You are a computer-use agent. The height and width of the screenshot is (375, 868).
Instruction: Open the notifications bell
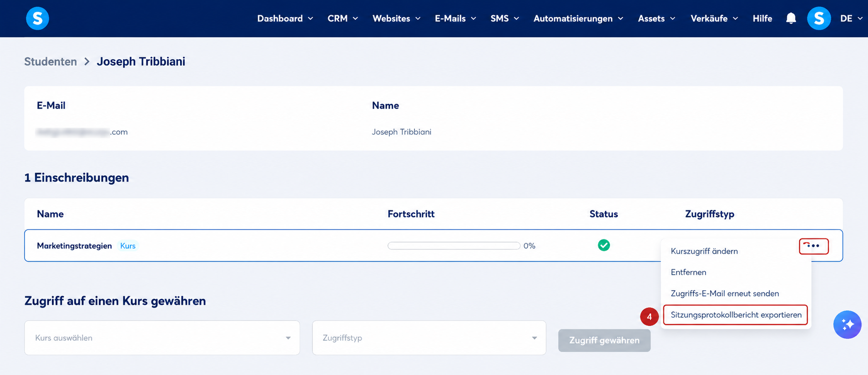point(791,18)
